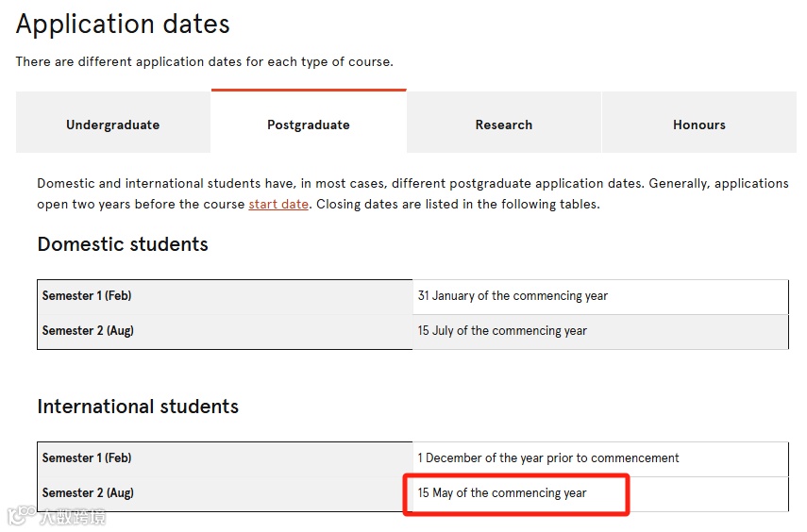Open the Research tab
The image size is (807, 532).
coord(503,125)
